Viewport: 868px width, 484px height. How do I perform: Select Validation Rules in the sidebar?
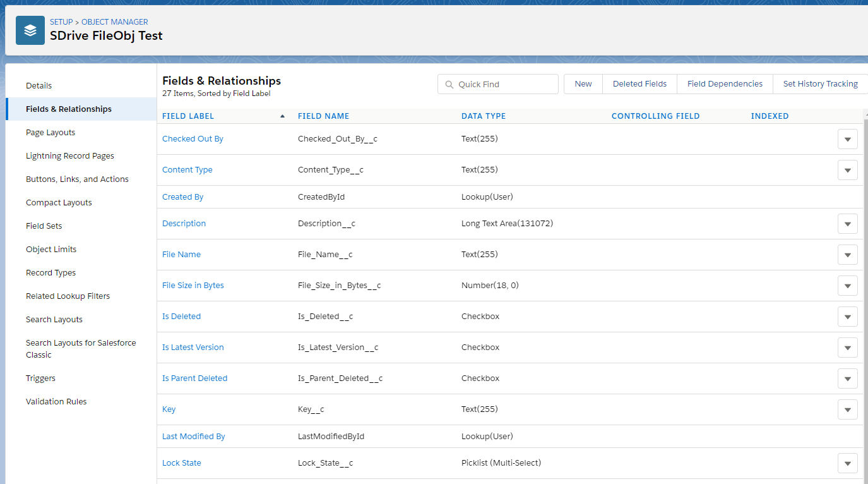56,402
